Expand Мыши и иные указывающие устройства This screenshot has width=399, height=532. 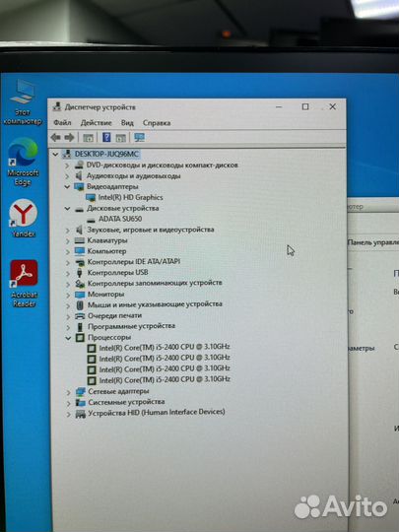(x=68, y=305)
